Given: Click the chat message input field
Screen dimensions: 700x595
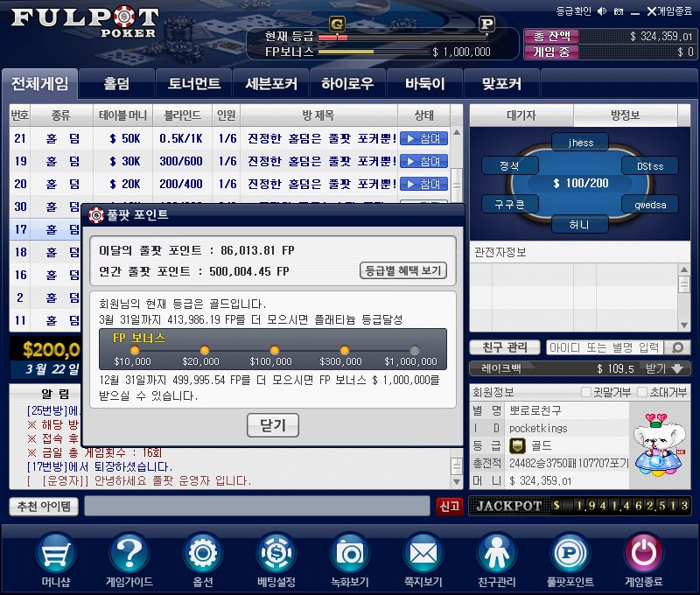Looking at the screenshot, I should (257, 506).
